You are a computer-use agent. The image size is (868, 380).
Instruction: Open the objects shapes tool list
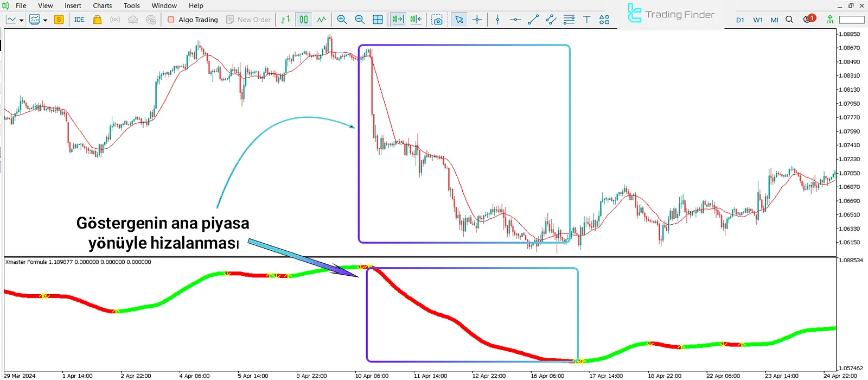pyautogui.click(x=604, y=20)
